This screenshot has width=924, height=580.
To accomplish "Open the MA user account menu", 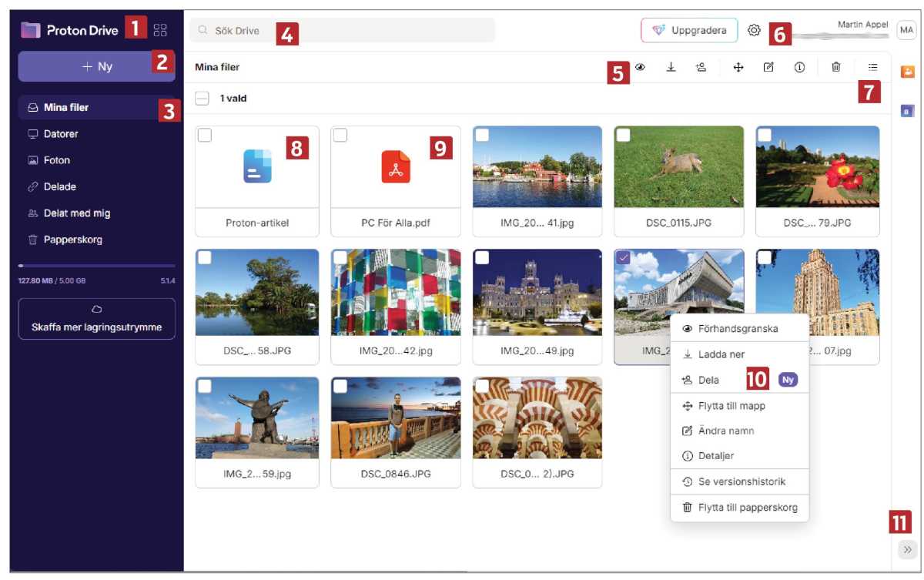I will coord(906,31).
